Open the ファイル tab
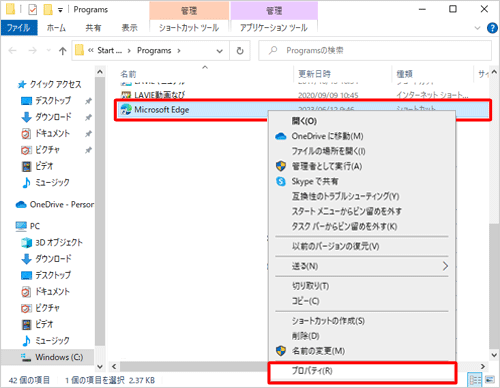Screen dimensions: 500x388 (19, 28)
